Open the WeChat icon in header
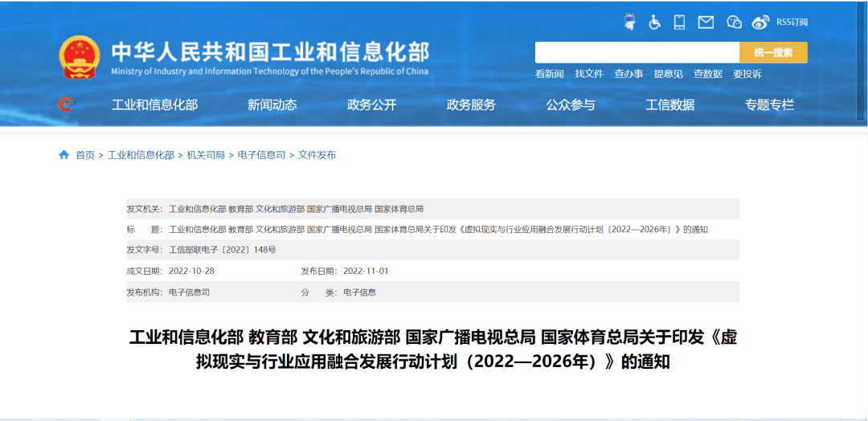The height and width of the screenshot is (421, 868). 734,22
